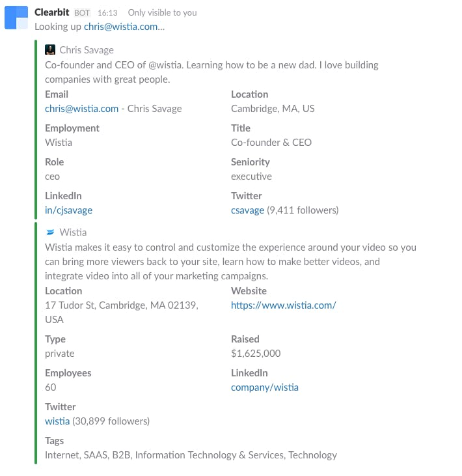This screenshot has height=476, width=462.
Task: Click the Clearbit bot avatar icon
Action: point(16,18)
